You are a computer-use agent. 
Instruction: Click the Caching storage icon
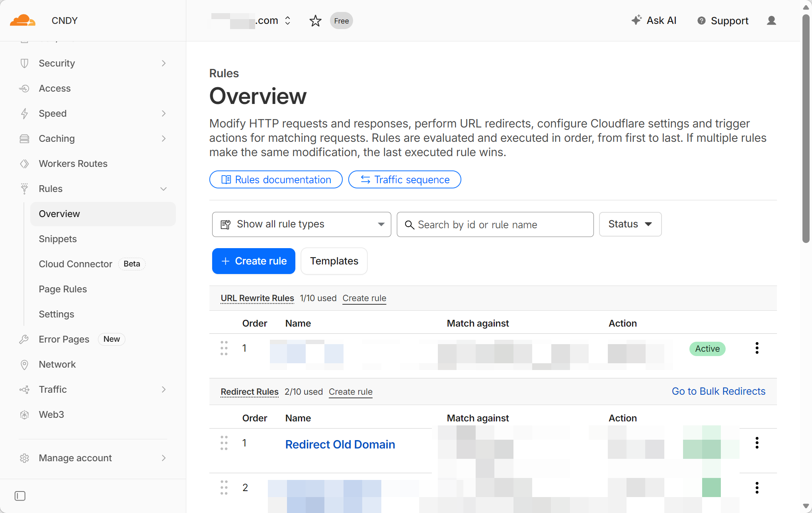click(x=24, y=139)
